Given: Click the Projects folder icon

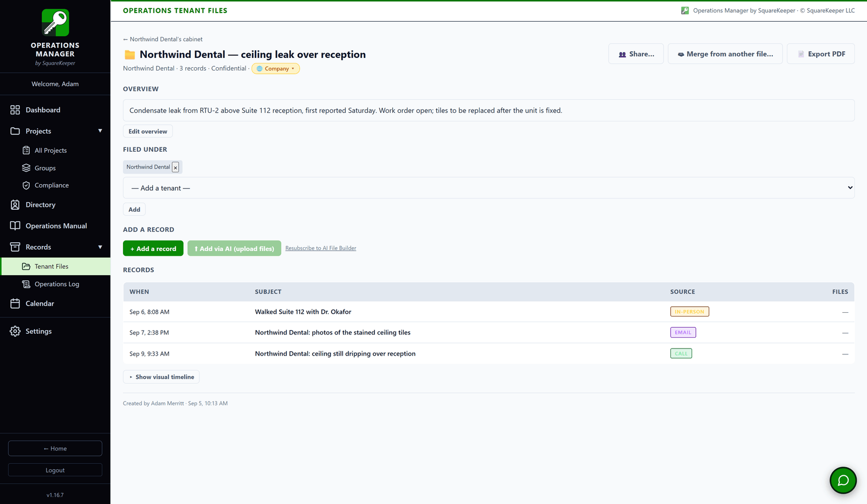Looking at the screenshot, I should [15, 131].
